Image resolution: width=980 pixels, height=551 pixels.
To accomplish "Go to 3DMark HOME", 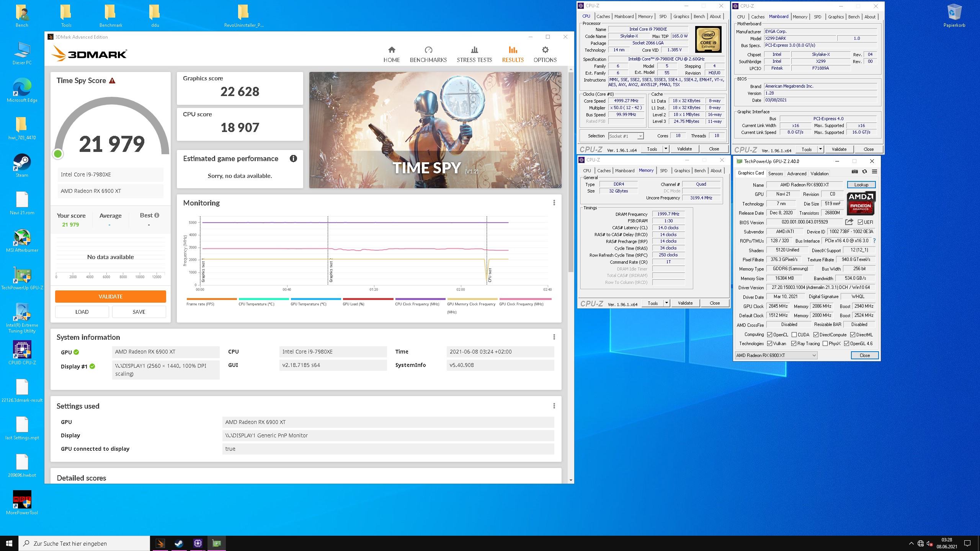I will [x=392, y=55].
